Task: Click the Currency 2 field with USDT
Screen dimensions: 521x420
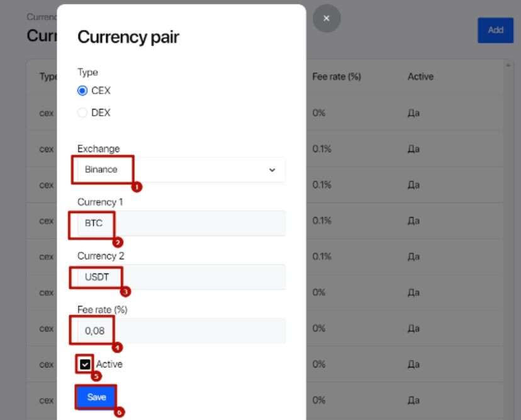Action: [x=181, y=277]
